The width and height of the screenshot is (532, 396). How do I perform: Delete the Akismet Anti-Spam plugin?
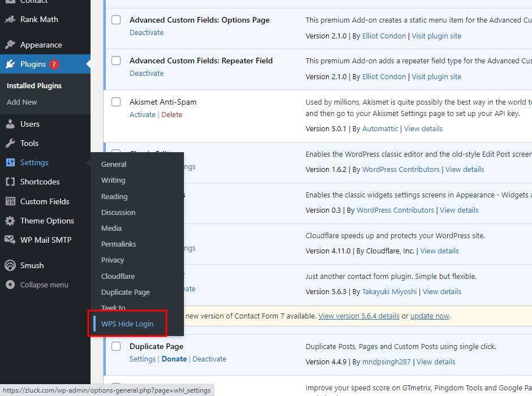pos(171,115)
